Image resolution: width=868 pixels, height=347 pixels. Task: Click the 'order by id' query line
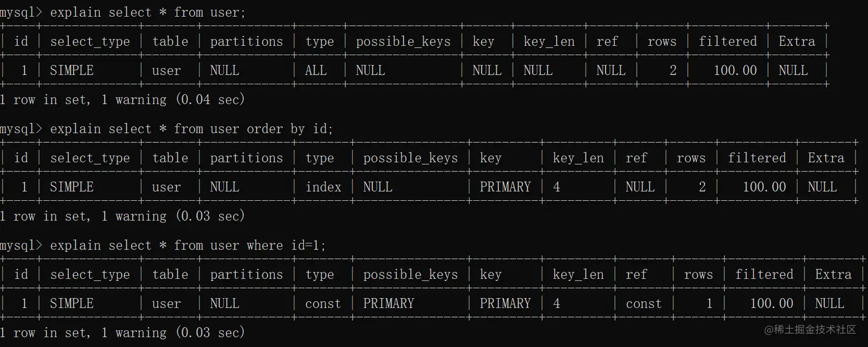pos(191,128)
